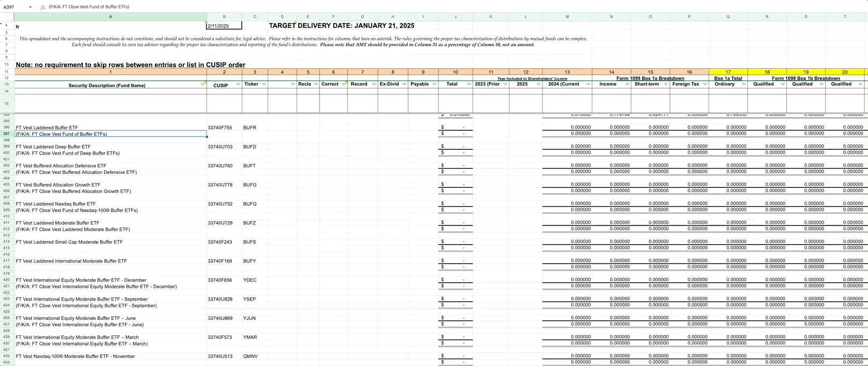Open the 2023 (Prior column filter

coord(505,84)
